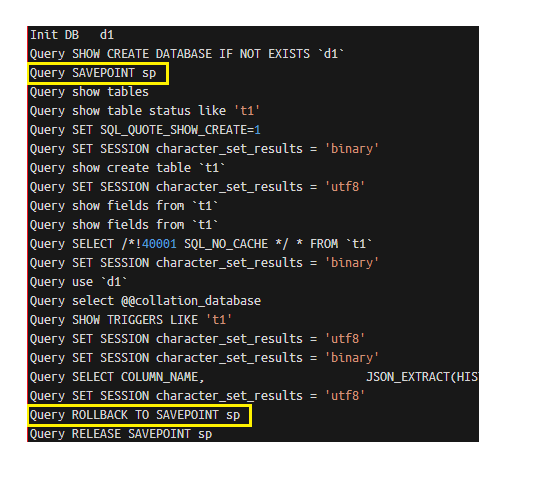This screenshot has width=552, height=477.
Task: Click the 'select @@collation_database' line
Action: [145, 301]
